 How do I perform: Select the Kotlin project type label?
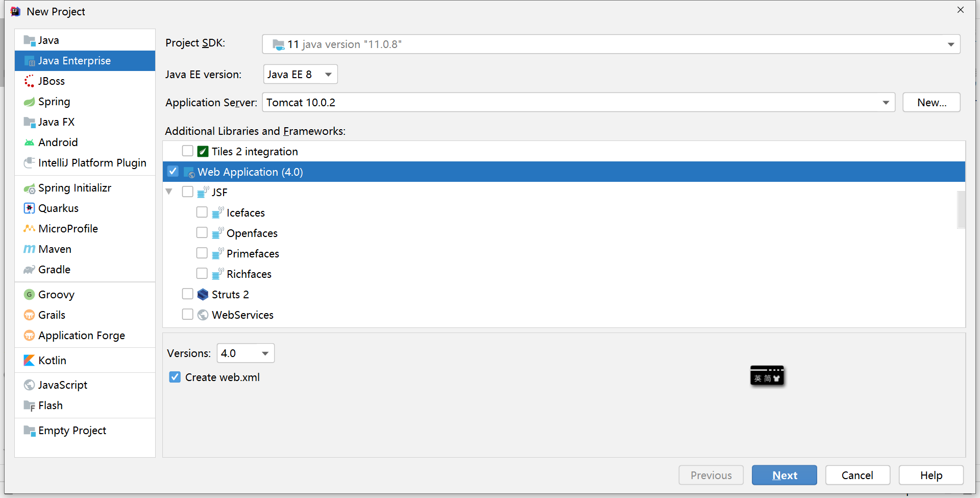coord(53,361)
